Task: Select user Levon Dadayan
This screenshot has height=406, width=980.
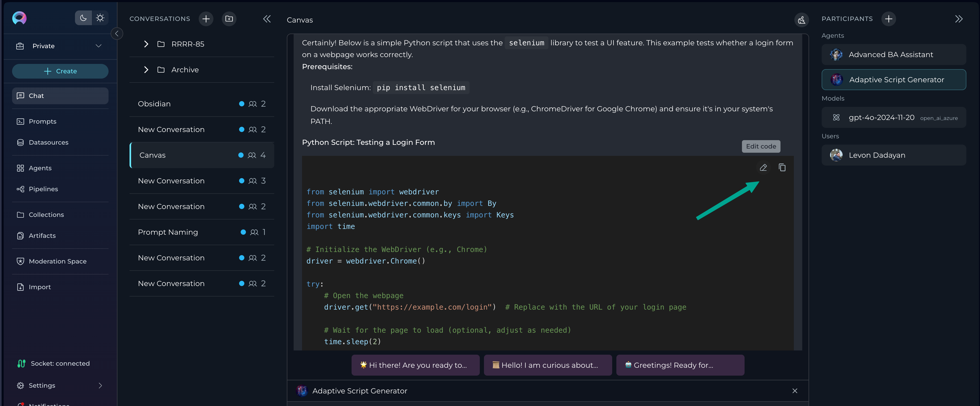Action: 893,155
